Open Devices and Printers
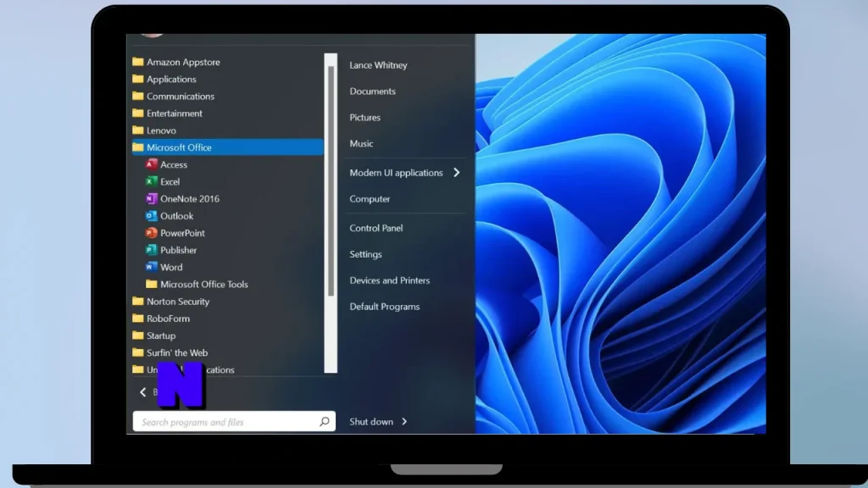 pyautogui.click(x=389, y=280)
